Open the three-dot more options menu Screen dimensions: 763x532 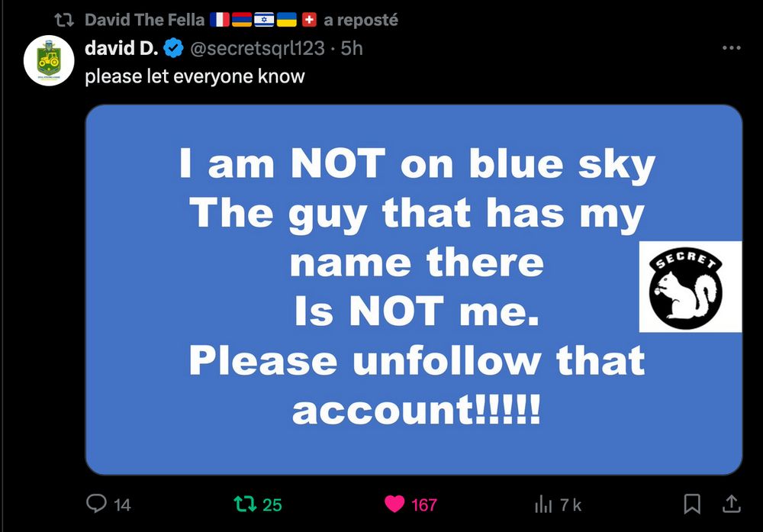[x=732, y=47]
